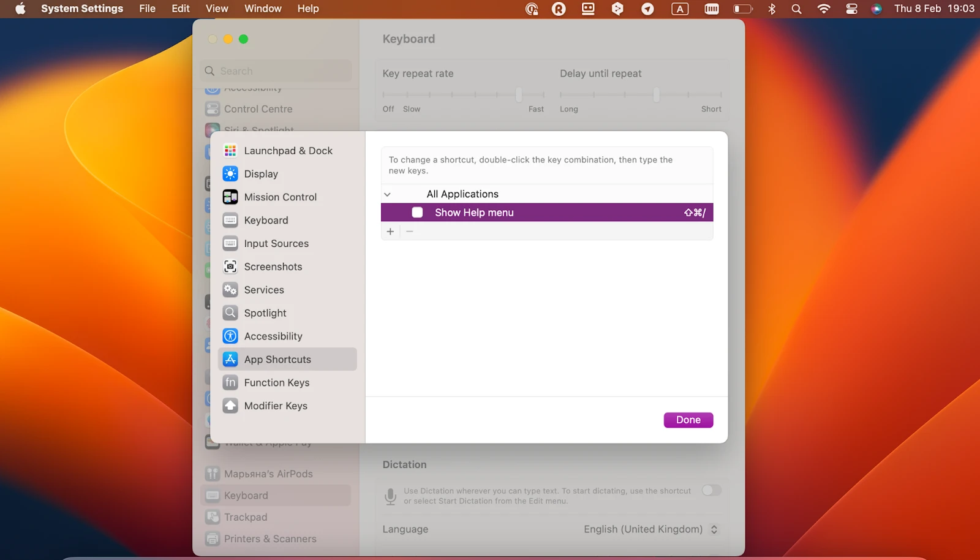
Task: Open the Function Keys section
Action: [x=276, y=382]
